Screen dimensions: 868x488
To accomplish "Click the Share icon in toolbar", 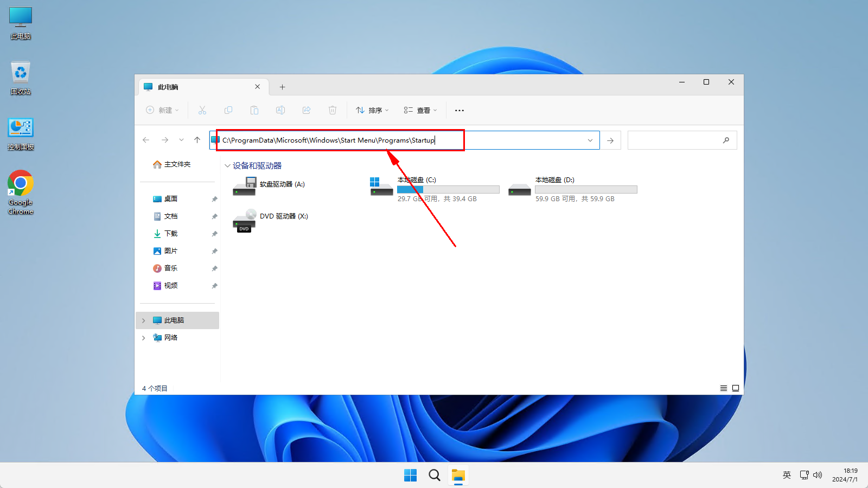I will [x=307, y=110].
